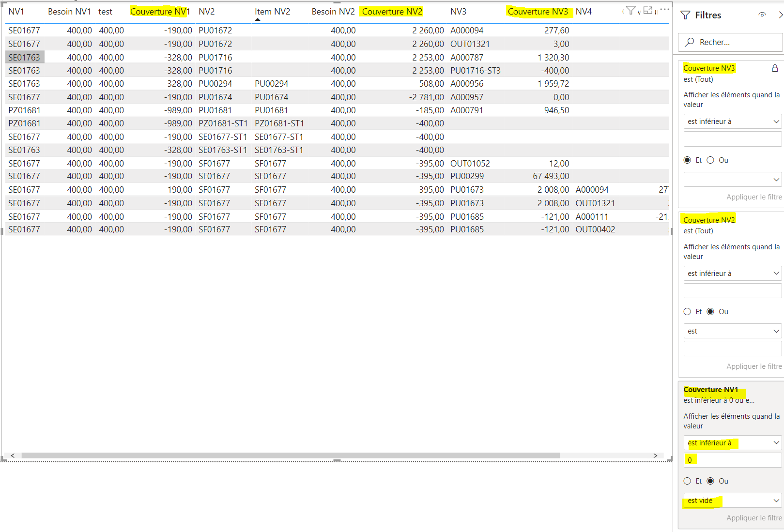Screen dimensions: 784x532
Task: Click the horizontal scrollbar thumb of the table
Action: [291, 456]
